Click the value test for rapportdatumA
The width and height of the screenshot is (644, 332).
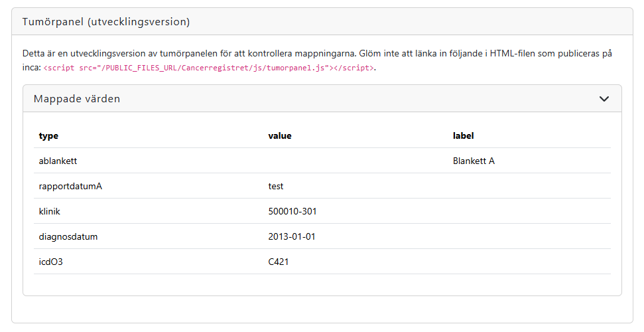pyautogui.click(x=276, y=187)
